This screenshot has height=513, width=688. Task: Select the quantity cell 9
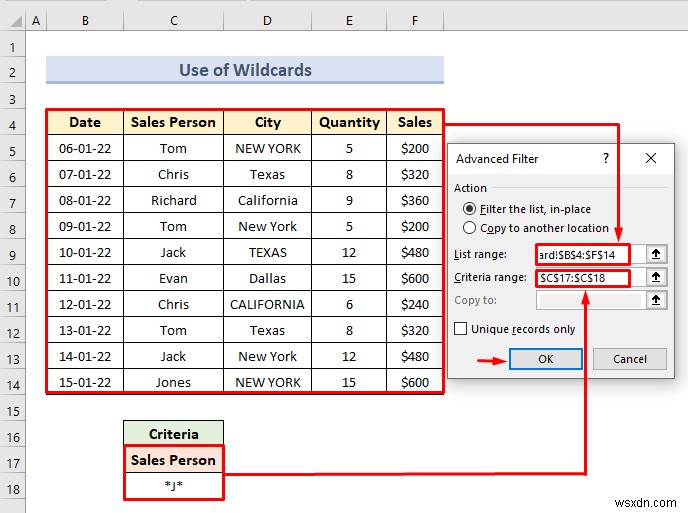click(349, 200)
